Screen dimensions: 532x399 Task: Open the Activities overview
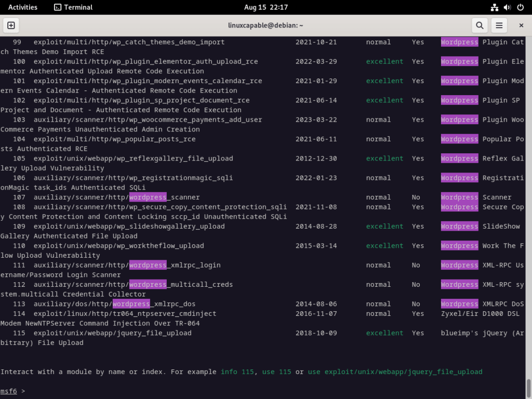(23, 7)
